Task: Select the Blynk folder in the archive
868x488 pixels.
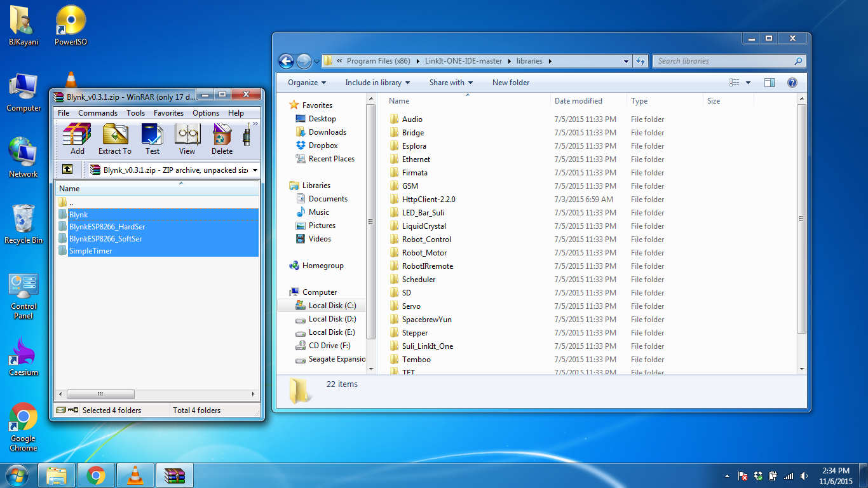Action: click(158, 215)
